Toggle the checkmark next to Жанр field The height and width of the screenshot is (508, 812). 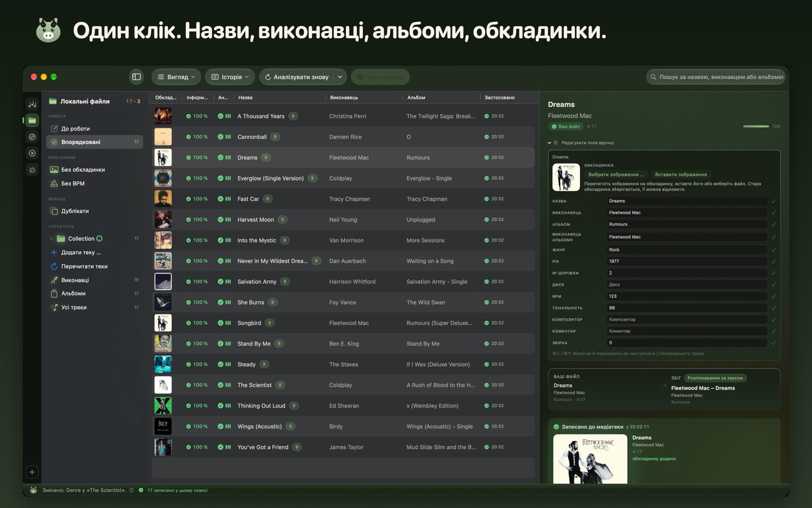773,250
